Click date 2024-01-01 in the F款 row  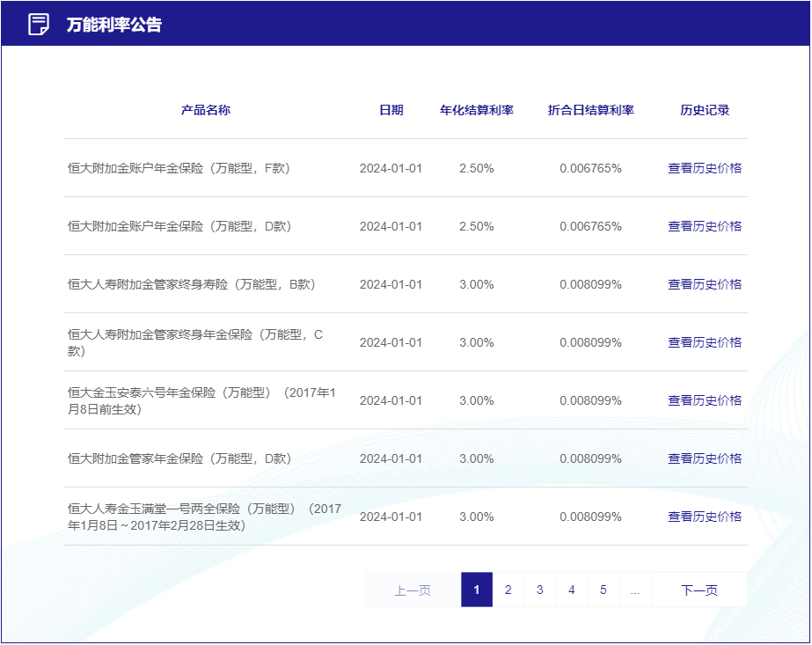pos(391,168)
